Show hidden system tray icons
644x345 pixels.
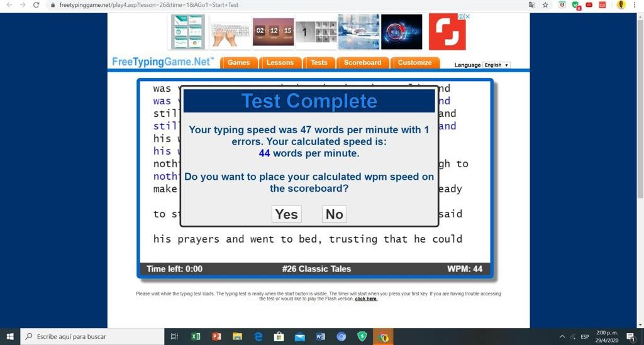(x=562, y=336)
